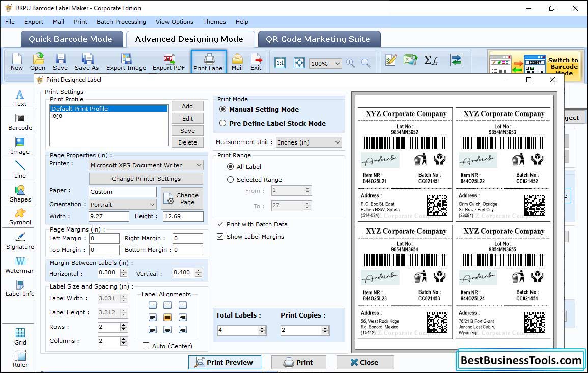The image size is (588, 373).
Task: Click the fit-to-window icon
Action: 299,63
